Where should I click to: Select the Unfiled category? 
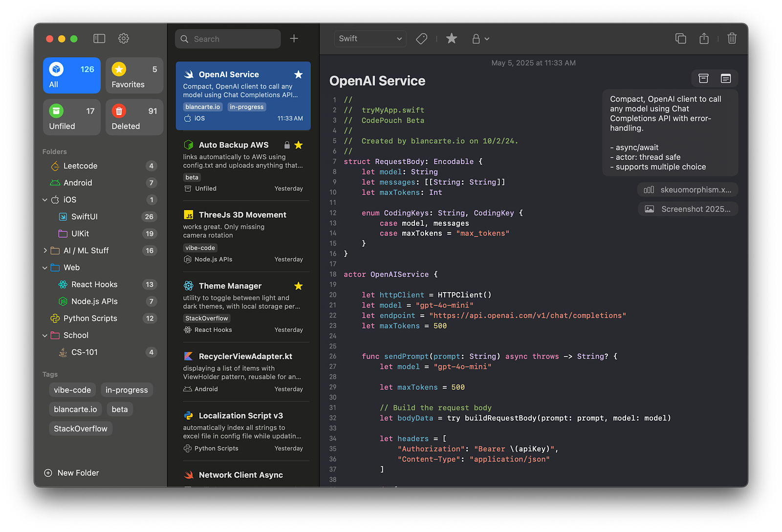click(x=72, y=117)
